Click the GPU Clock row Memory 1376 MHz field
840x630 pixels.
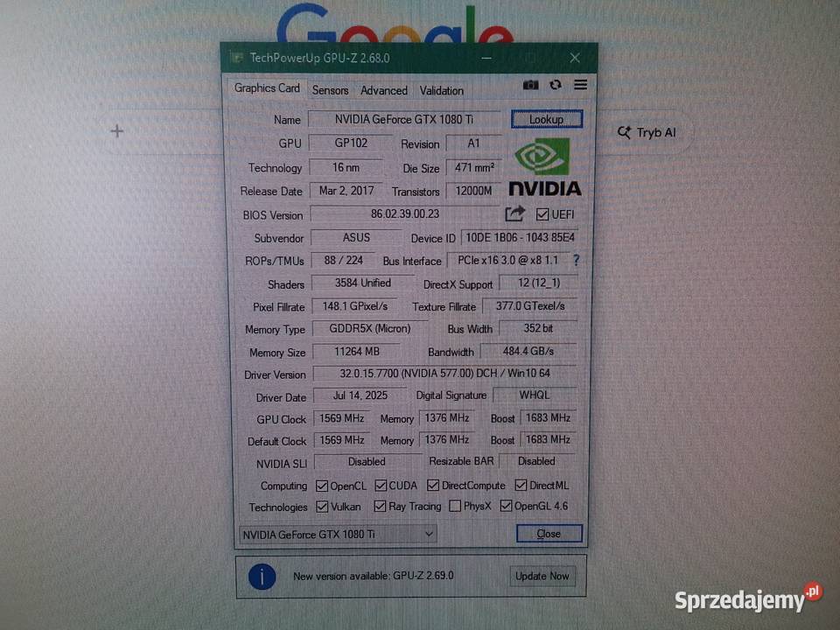pos(447,418)
